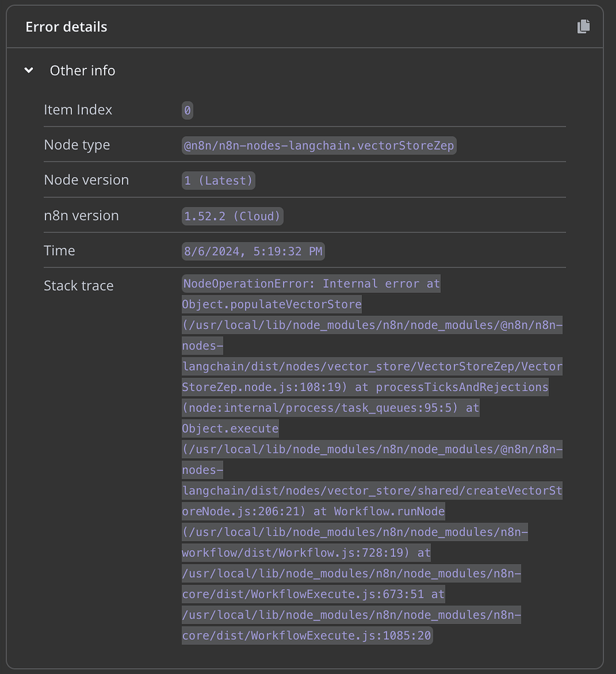Image resolution: width=616 pixels, height=674 pixels.
Task: Click the Node type label
Action: point(77,145)
